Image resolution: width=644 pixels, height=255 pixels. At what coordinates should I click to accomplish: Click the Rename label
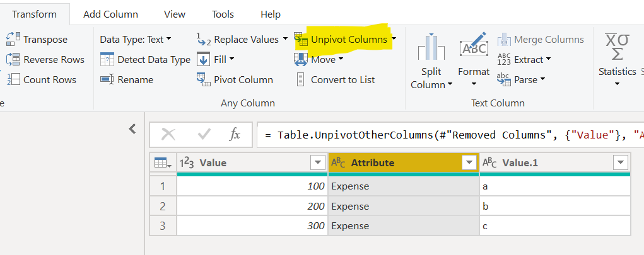(x=135, y=79)
